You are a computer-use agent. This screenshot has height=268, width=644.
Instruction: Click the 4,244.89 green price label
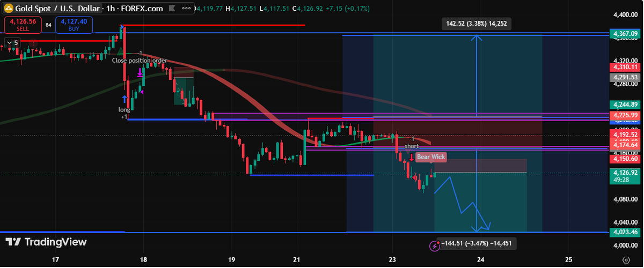pos(625,104)
